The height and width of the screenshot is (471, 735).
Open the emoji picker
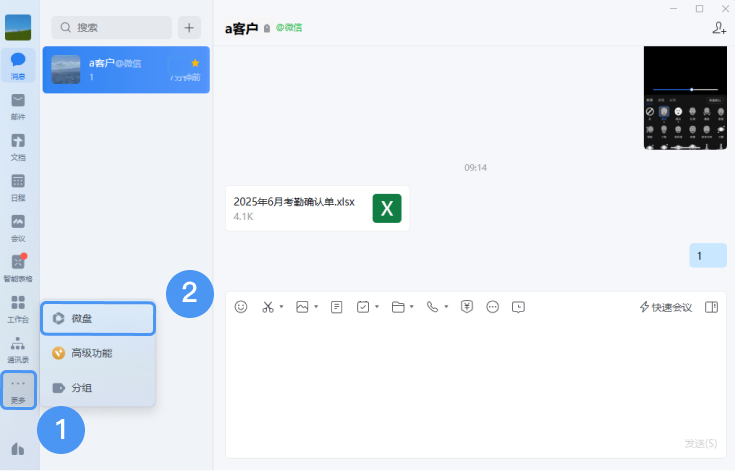point(241,307)
